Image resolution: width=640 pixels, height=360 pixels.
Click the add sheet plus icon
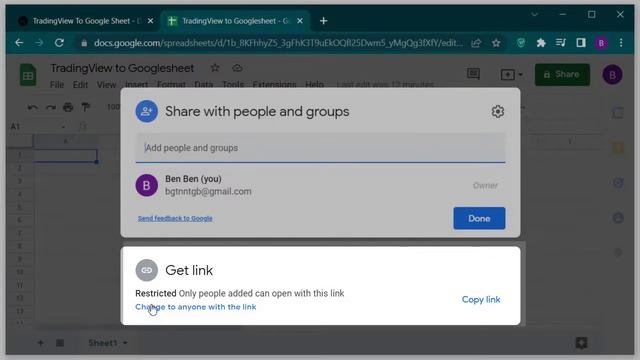tap(40, 343)
